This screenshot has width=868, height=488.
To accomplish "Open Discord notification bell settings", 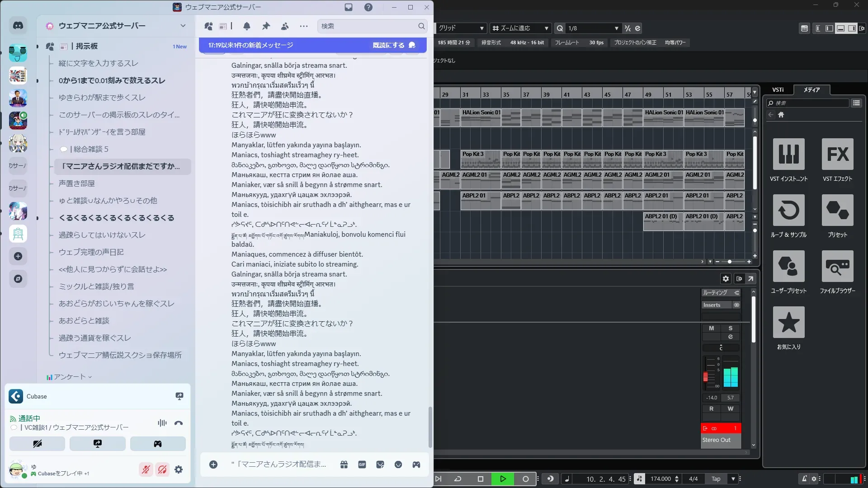I will tap(247, 26).
